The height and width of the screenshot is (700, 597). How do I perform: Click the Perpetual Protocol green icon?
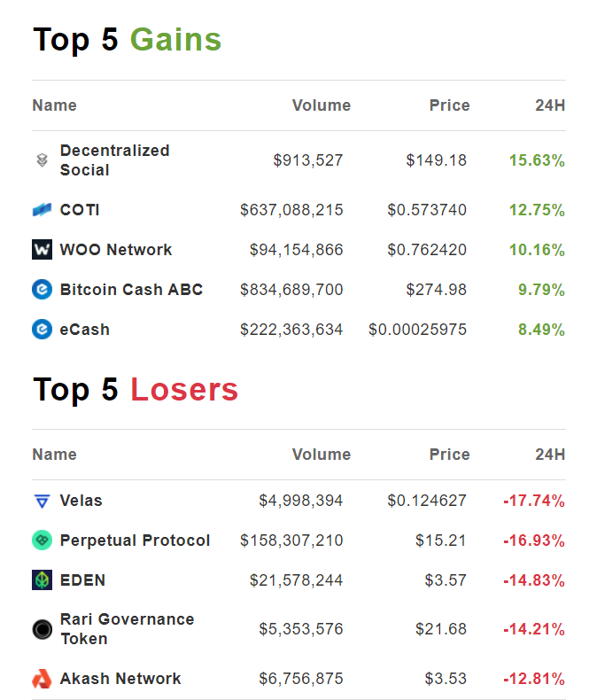click(x=42, y=541)
